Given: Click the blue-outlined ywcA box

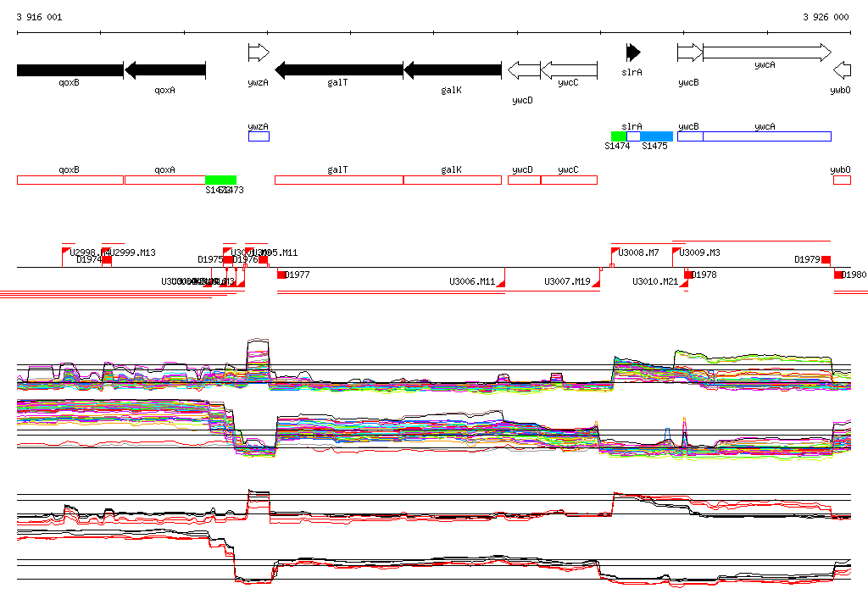Looking at the screenshot, I should click(x=766, y=136).
